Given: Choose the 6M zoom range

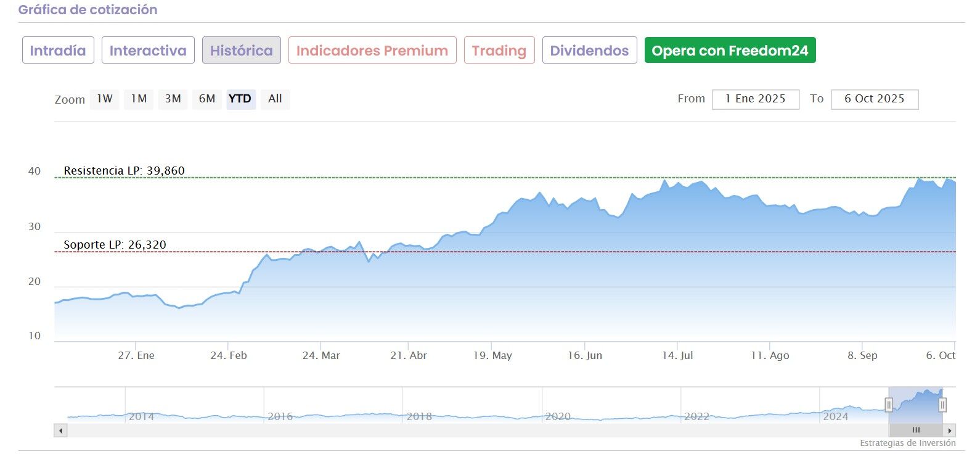Looking at the screenshot, I should click(x=207, y=99).
